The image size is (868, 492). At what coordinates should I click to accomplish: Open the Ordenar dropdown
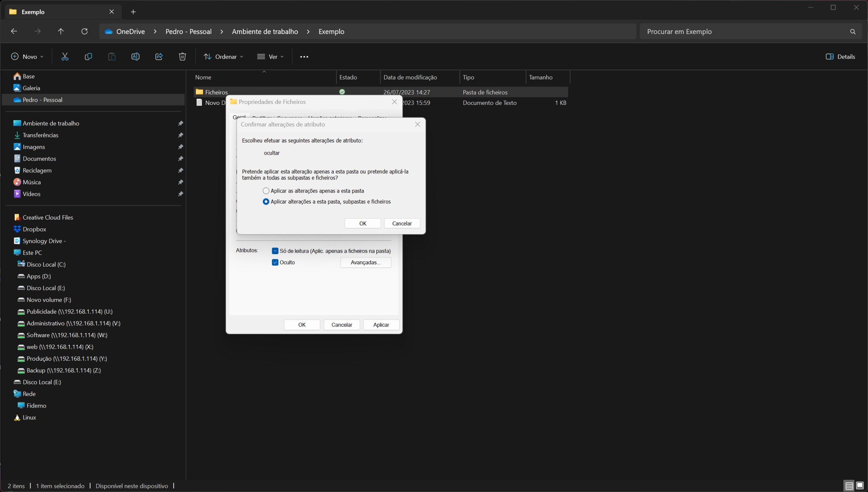[x=223, y=57]
